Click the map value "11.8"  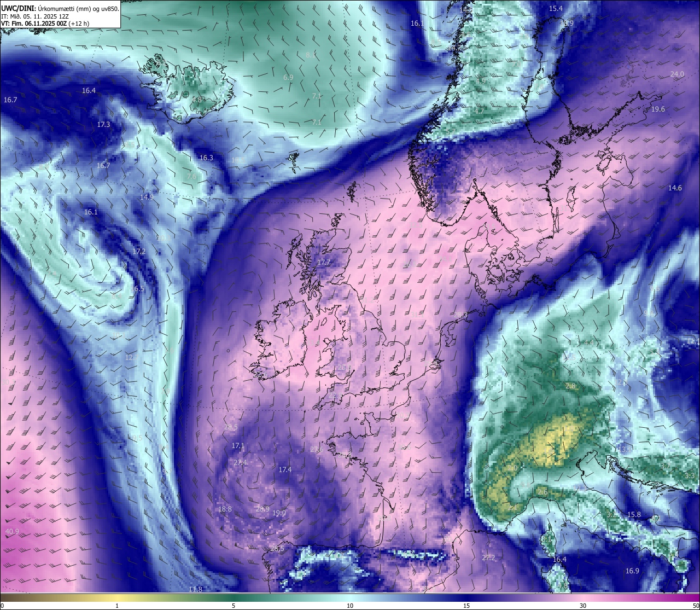195,590
